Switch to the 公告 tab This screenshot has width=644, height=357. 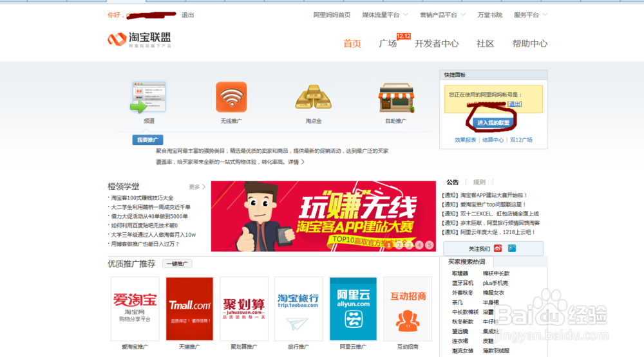tap(453, 182)
